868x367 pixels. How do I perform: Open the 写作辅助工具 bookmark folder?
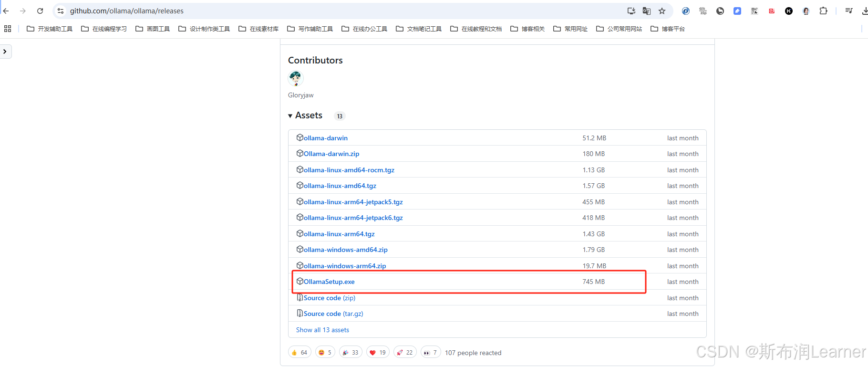point(310,29)
